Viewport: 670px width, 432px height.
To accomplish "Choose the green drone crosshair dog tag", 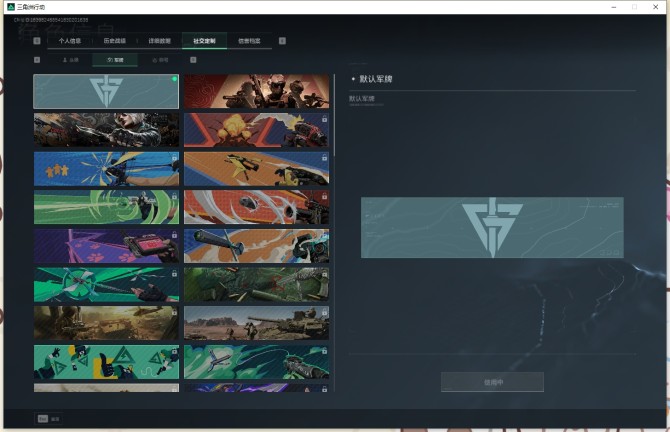I will pos(106,285).
